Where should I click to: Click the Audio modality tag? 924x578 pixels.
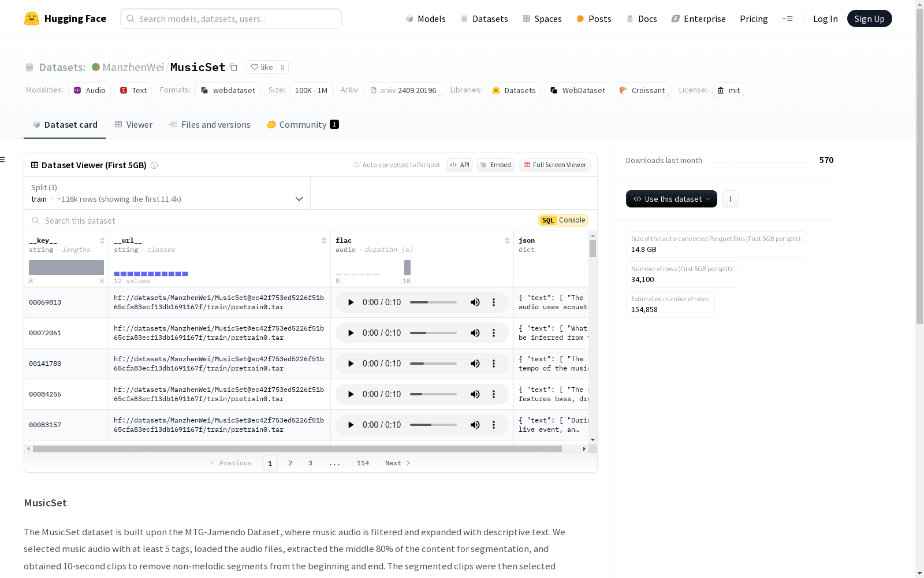(x=90, y=90)
